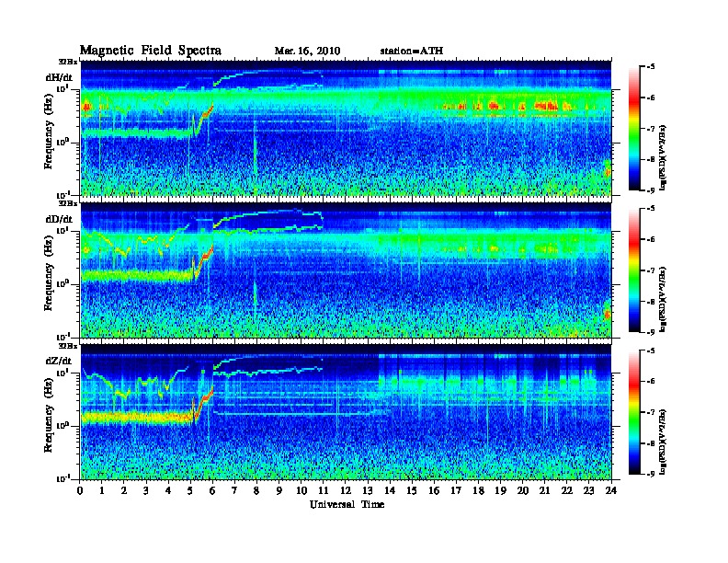Image resolution: width=728 pixels, height=563 pixels.
Task: Click the '8' tick on the time axis
Action: tap(256, 490)
